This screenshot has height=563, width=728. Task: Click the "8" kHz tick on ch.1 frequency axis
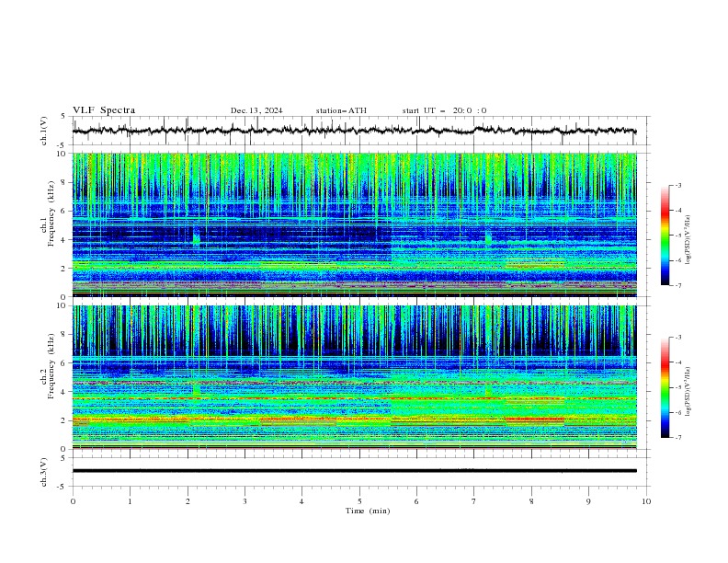65,182
